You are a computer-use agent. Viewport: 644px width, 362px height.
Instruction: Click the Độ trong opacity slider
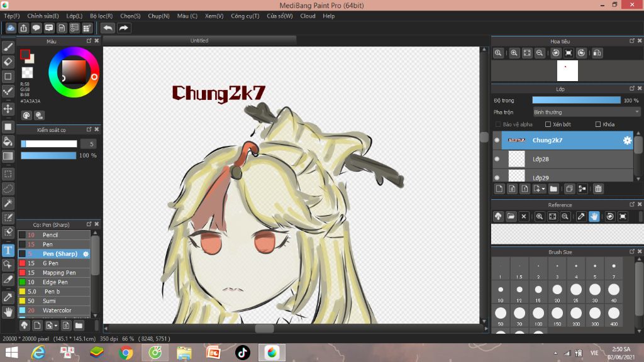coord(576,101)
